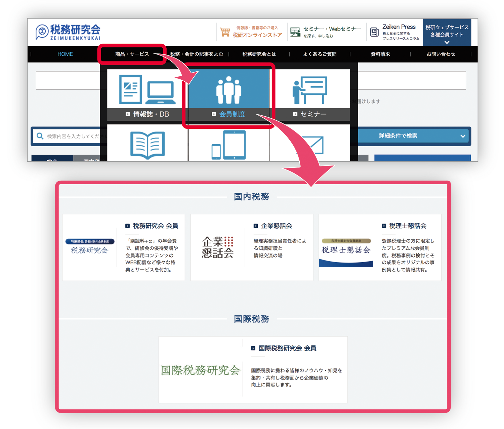The height and width of the screenshot is (429, 504).
Task: Open the よくあるご質問 menu item
Action: pyautogui.click(x=320, y=54)
